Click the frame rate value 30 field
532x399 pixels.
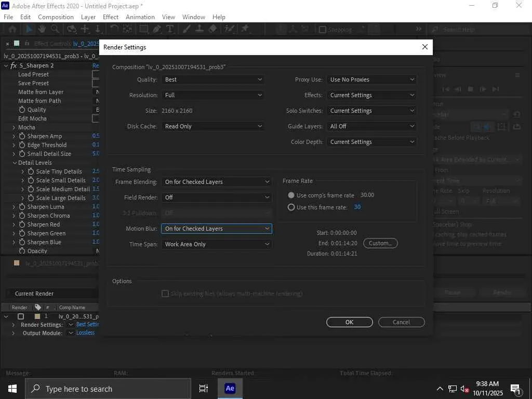click(x=357, y=207)
